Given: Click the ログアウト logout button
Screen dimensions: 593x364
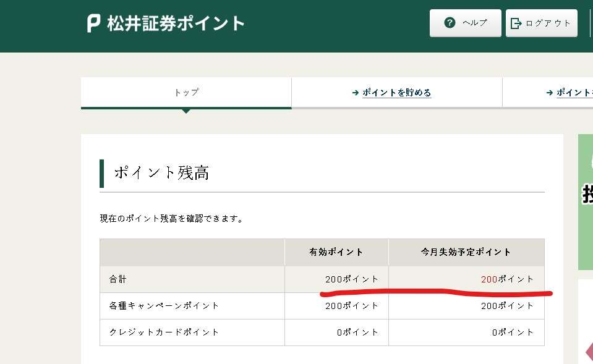Looking at the screenshot, I should tap(541, 23).
